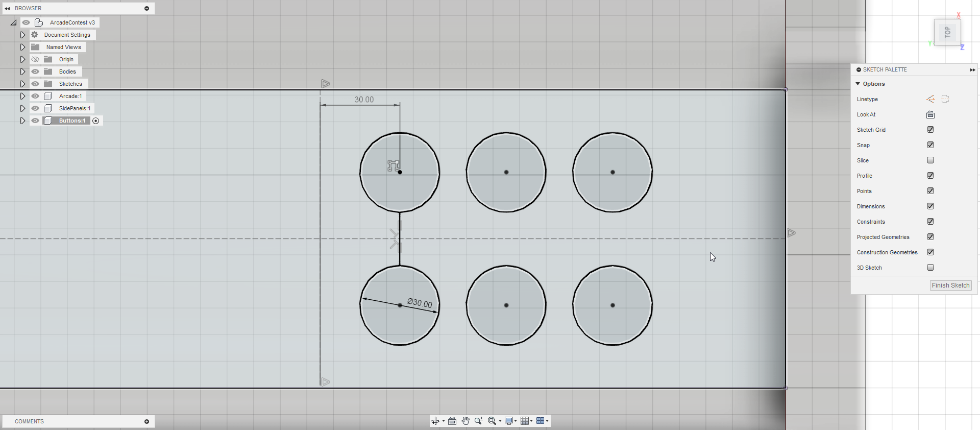
Task: Expand the Bodies folder
Action: [x=22, y=71]
